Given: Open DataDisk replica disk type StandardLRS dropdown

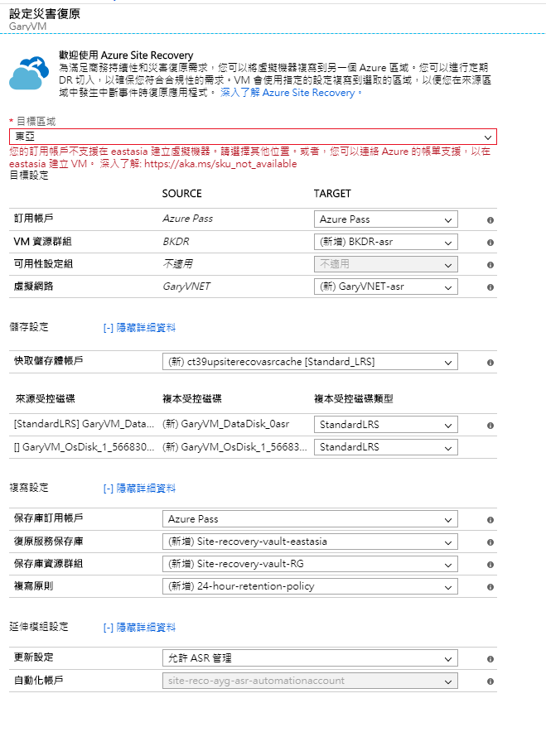Looking at the screenshot, I should [x=385, y=424].
